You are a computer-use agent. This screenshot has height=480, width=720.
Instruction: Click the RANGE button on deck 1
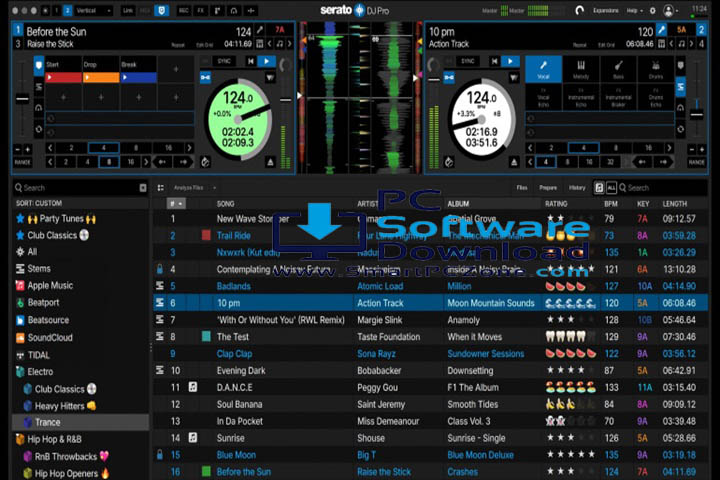point(22,162)
